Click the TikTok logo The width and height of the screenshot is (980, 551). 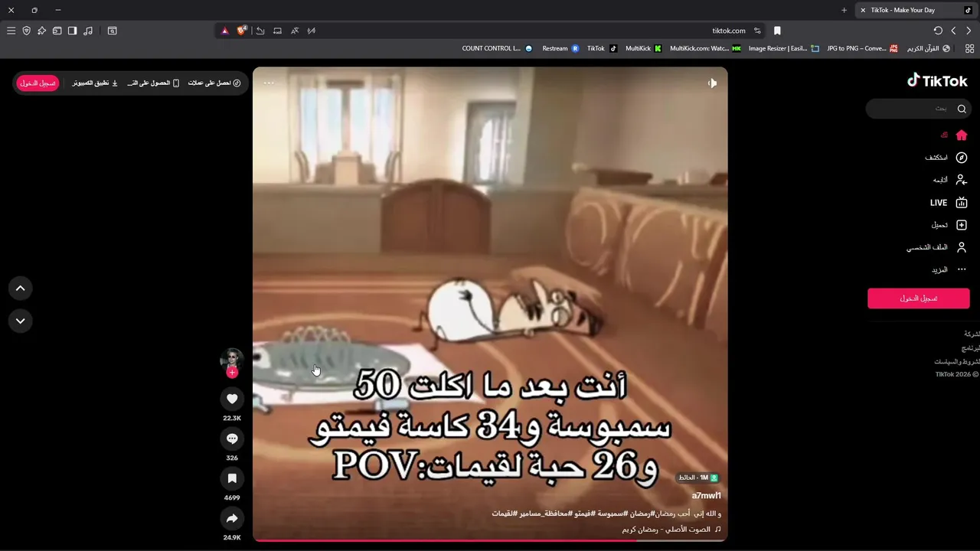(x=937, y=80)
